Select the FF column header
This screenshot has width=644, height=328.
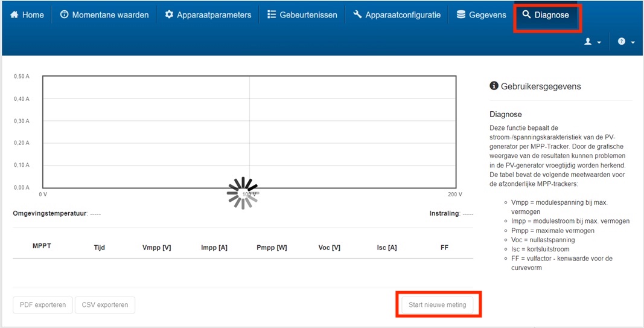[444, 248]
